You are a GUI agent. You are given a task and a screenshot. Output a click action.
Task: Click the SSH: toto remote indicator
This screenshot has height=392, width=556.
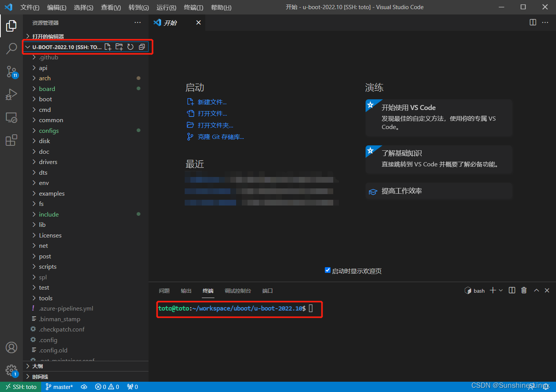click(x=21, y=387)
